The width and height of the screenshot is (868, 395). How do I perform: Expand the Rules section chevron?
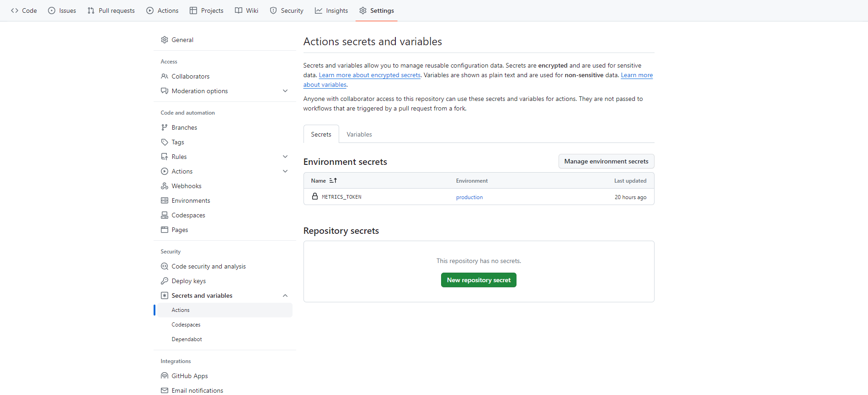(x=285, y=157)
